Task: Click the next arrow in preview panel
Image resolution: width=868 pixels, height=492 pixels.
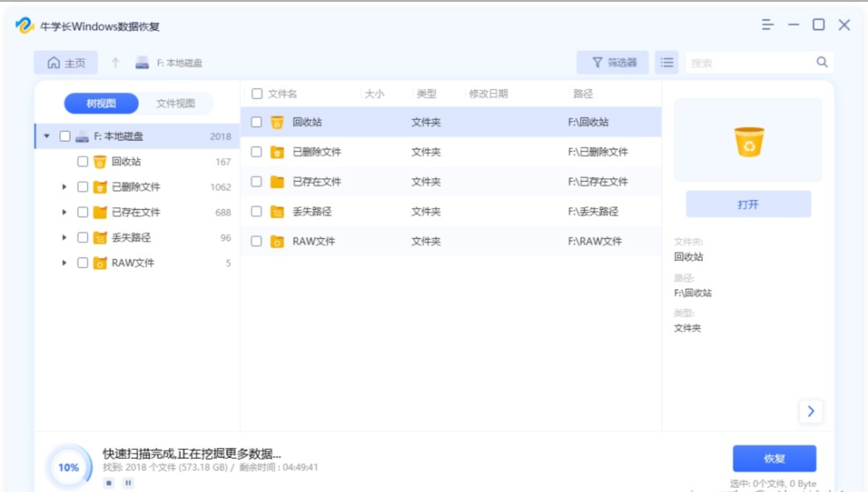Action: point(811,412)
